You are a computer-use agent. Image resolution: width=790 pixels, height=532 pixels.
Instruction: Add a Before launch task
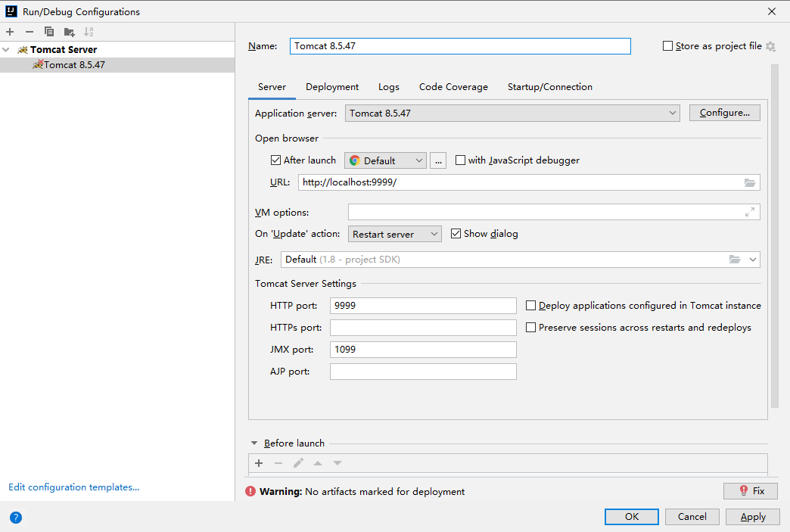(259, 463)
